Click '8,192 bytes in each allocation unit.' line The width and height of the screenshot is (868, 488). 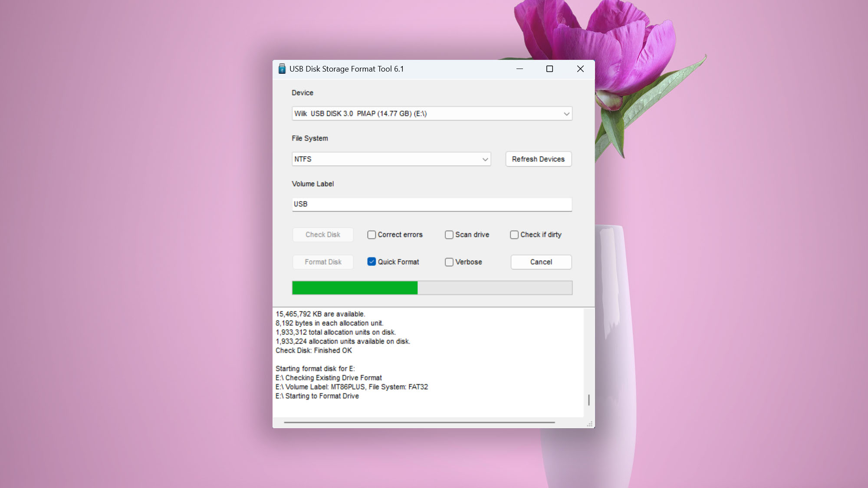tap(329, 323)
